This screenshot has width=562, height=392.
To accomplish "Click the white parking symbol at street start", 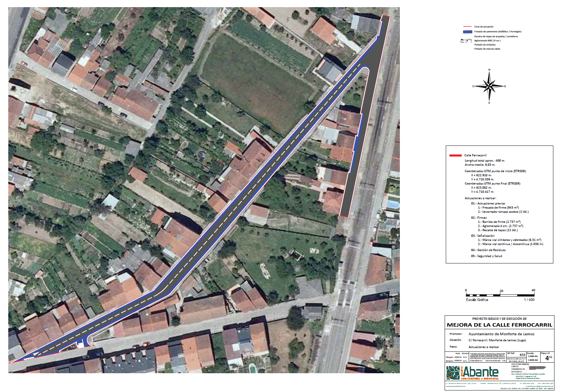I will (x=80, y=344).
